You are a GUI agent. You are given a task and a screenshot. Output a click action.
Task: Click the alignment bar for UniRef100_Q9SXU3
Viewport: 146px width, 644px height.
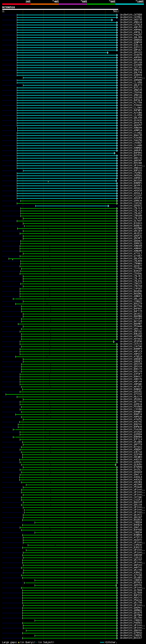(63, 53)
